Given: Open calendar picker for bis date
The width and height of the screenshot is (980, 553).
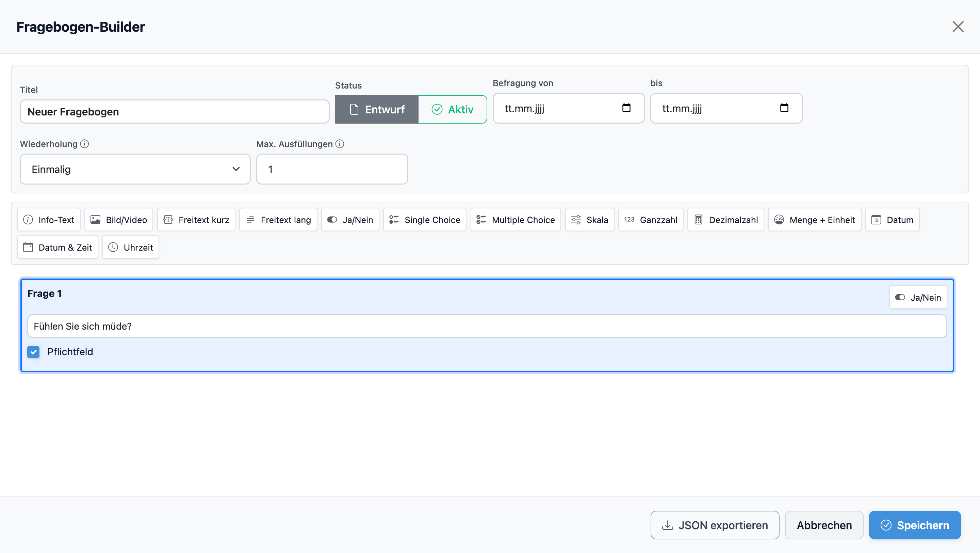Looking at the screenshot, I should point(784,108).
